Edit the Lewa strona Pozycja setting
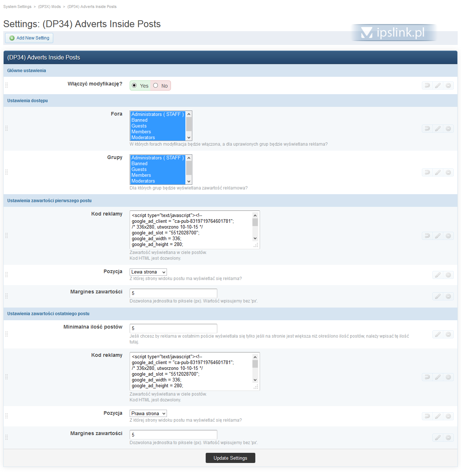461x476 pixels. pos(438,275)
